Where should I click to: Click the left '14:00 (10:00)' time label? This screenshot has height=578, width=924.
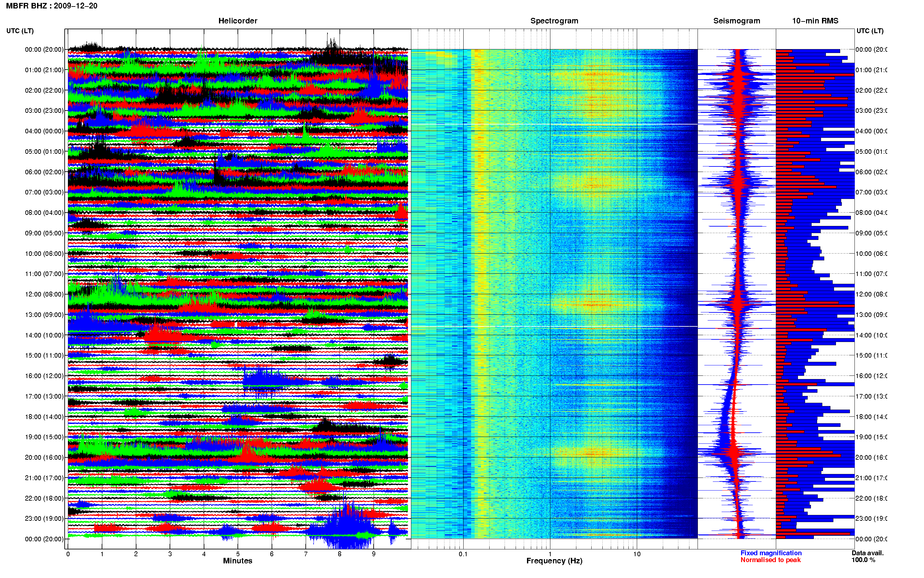(44, 335)
